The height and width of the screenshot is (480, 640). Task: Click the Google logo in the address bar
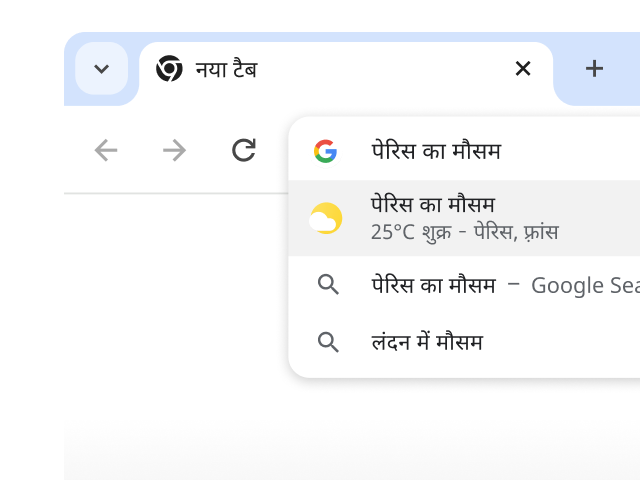click(325, 151)
